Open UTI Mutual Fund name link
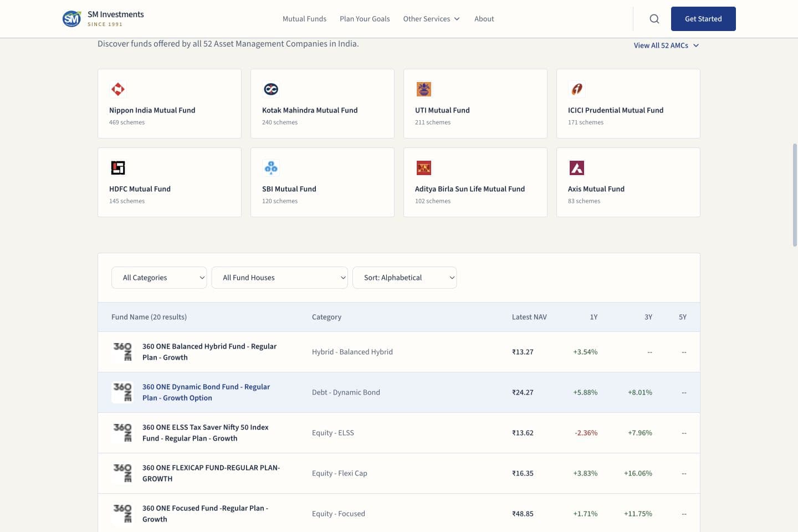 coord(442,110)
